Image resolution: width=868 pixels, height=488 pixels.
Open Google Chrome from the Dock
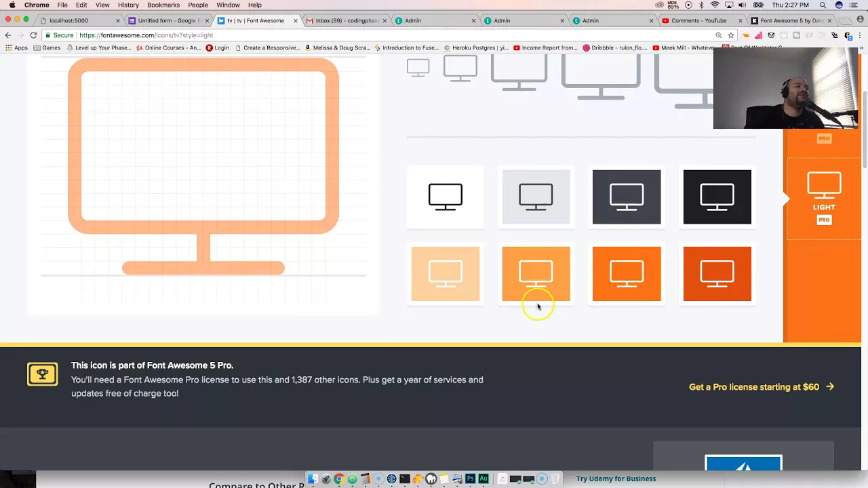coord(339,479)
